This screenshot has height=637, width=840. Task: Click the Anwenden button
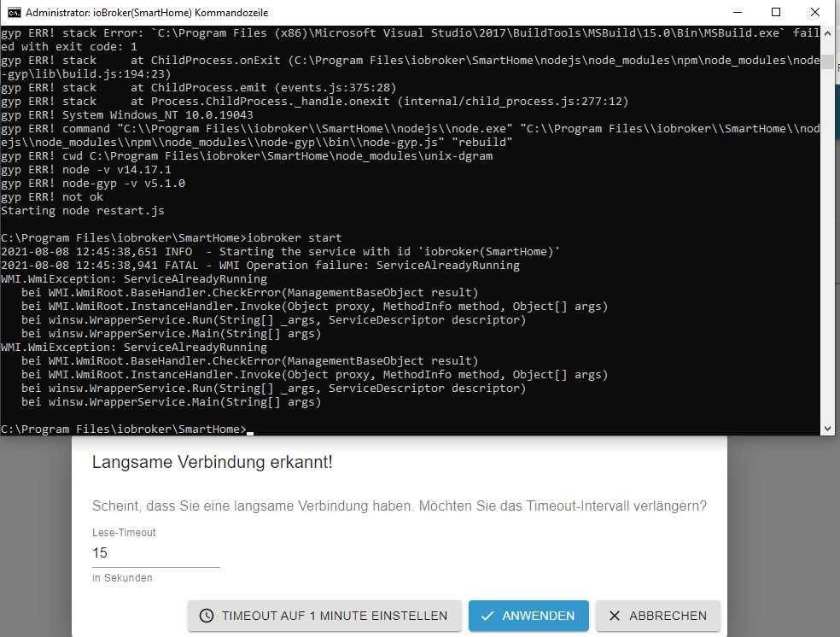528,616
